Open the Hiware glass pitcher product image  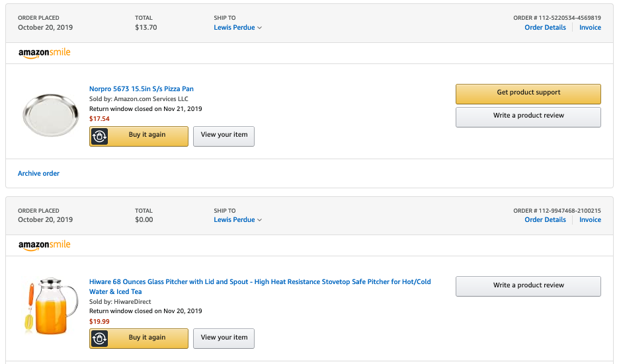click(50, 306)
